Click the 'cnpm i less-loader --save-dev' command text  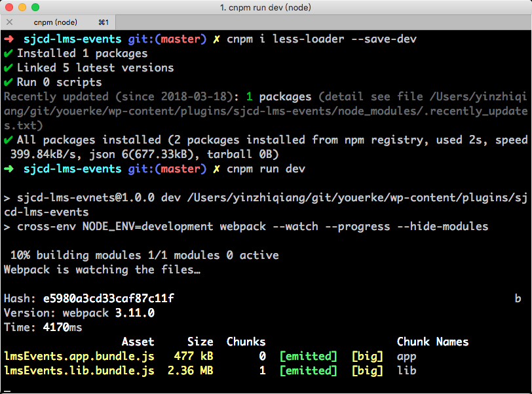coord(321,39)
